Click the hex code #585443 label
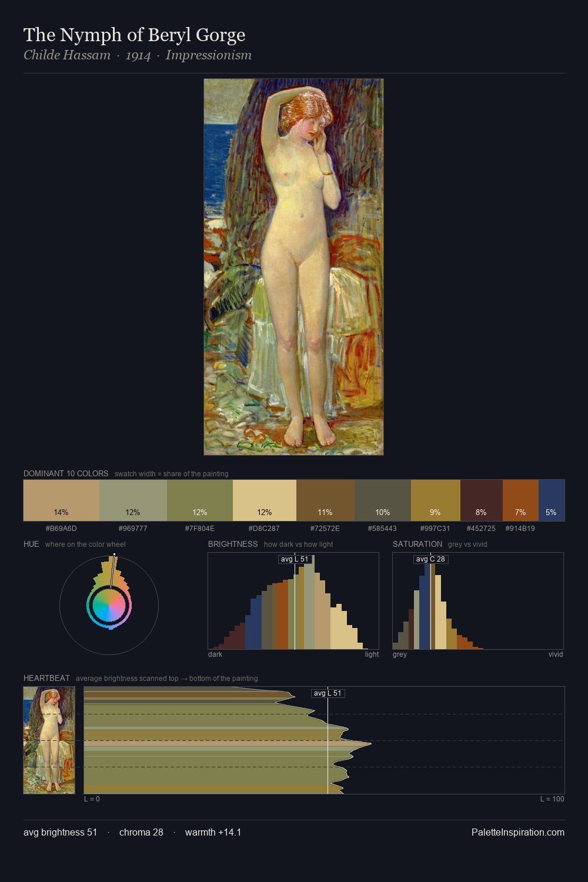Image resolution: width=588 pixels, height=882 pixels. 383,529
